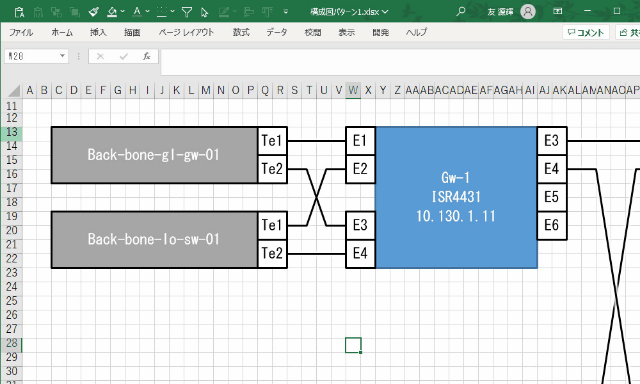Click the insert function fx button

(147, 56)
